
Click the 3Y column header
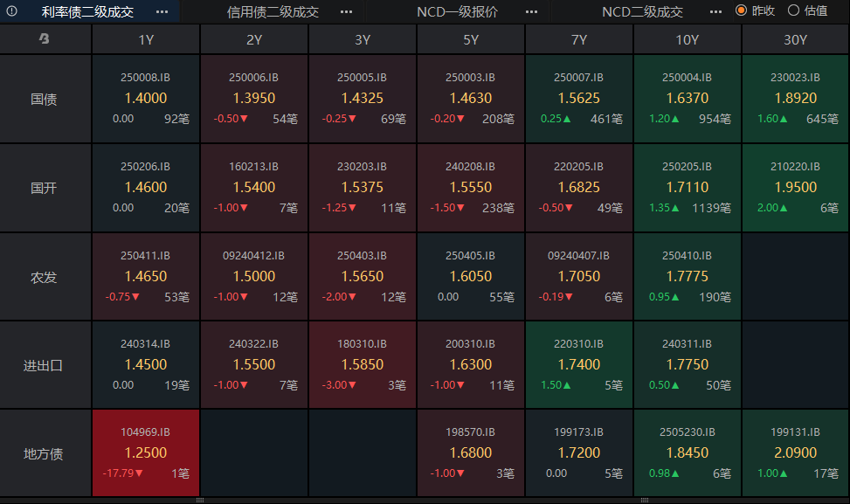(363, 39)
